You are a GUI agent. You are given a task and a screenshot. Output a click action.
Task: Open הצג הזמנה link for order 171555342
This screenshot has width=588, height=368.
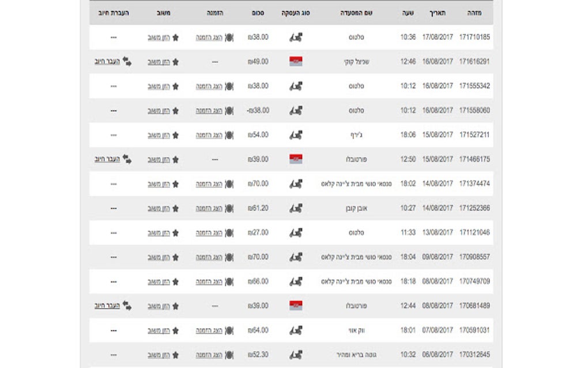209,86
